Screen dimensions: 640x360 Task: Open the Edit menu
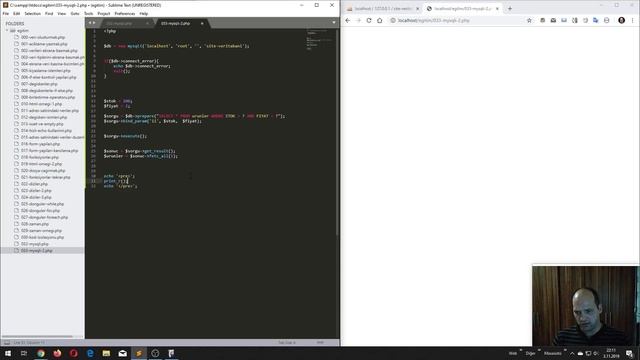point(16,13)
